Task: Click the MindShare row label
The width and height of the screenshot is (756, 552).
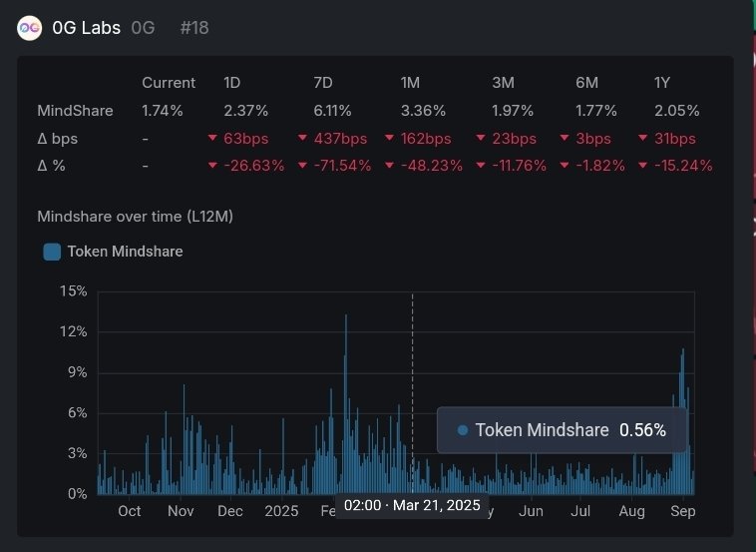Action: pyautogui.click(x=75, y=111)
